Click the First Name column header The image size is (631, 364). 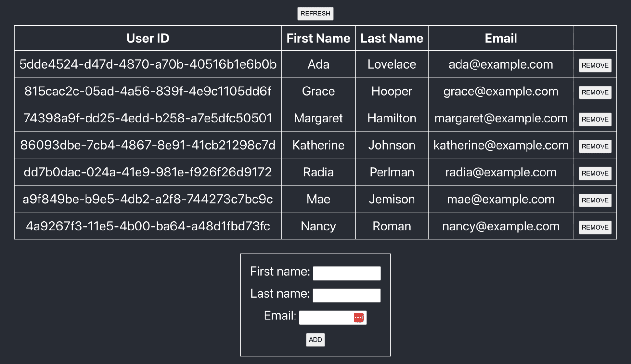[318, 38]
